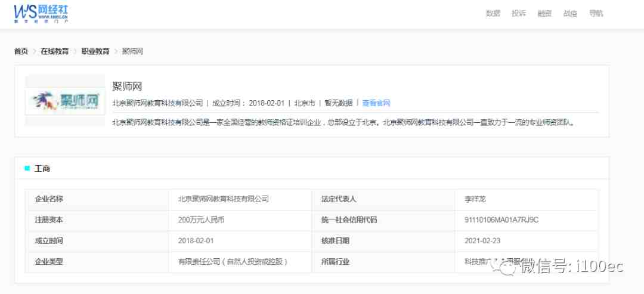Click the 200万元人民币 cell

[x=240, y=220]
